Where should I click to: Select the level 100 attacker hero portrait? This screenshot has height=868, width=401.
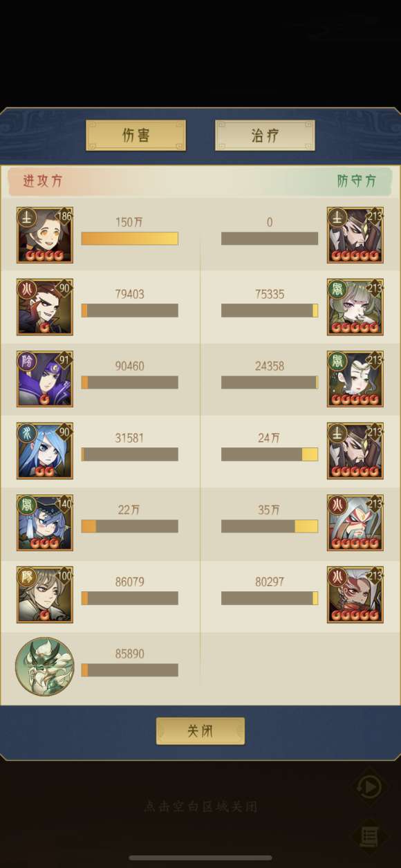45,595
